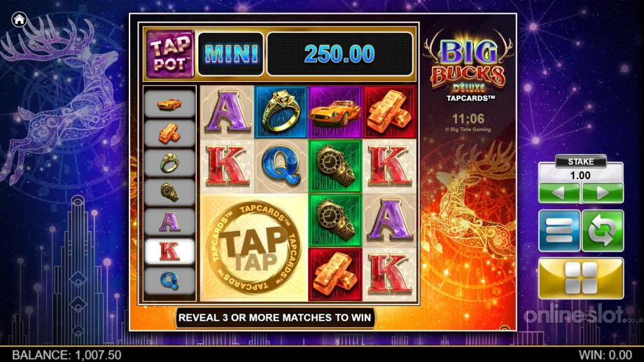Select the blue Q paytable entry
Viewport: 644px width, 362px height.
point(169,281)
